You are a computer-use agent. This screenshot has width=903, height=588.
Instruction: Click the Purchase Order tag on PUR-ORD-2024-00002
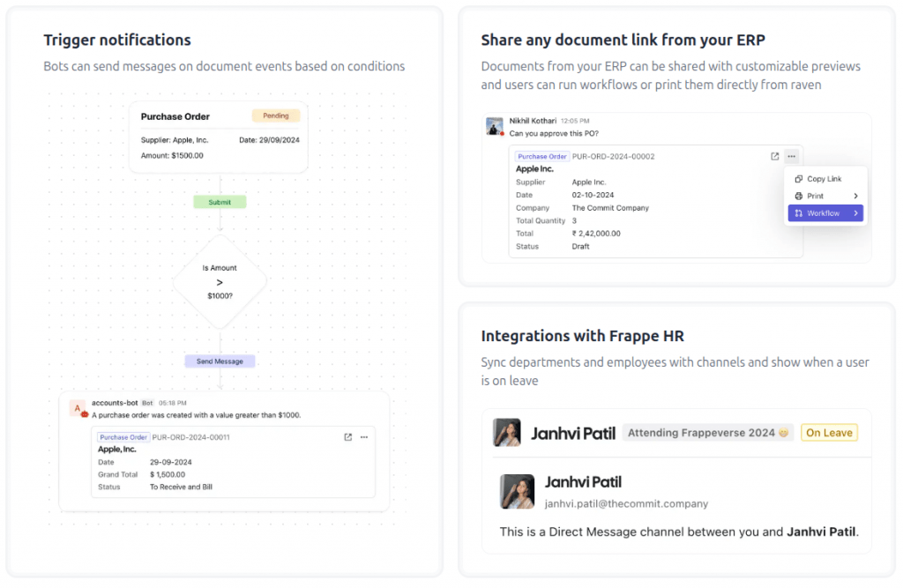coord(542,156)
